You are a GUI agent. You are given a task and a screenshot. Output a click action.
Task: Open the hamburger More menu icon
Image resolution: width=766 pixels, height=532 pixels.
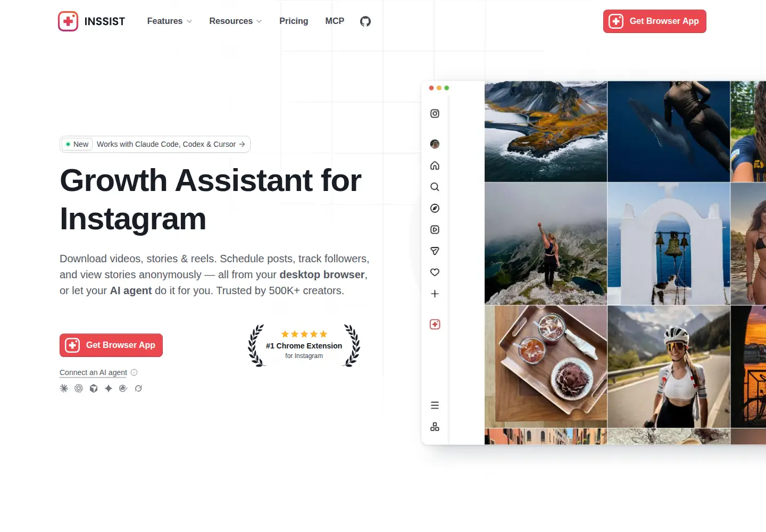point(435,405)
